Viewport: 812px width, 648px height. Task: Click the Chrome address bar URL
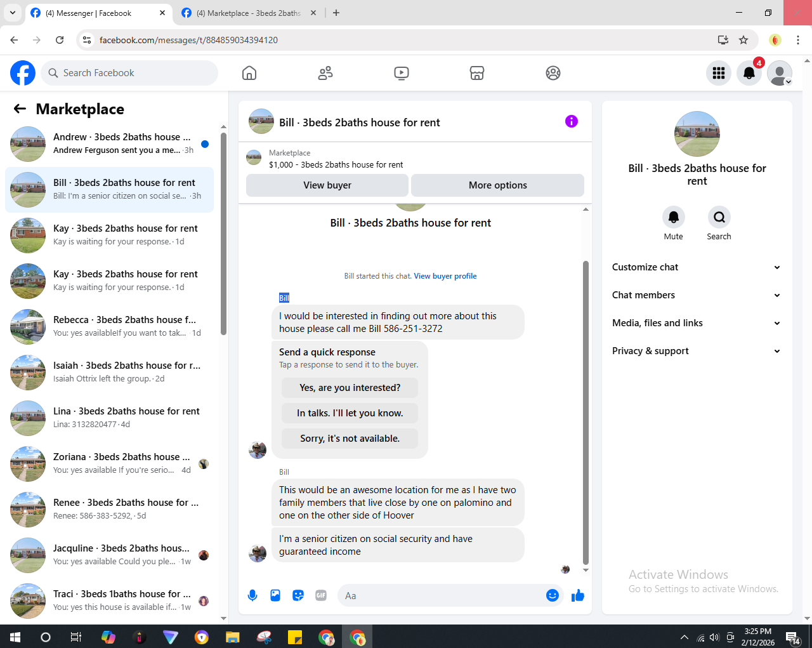click(x=188, y=40)
